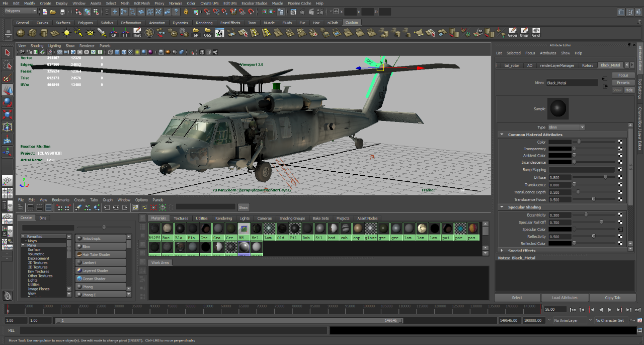Viewport: 644px width, 345px height.
Task: Click the Ungr shelf button
Action: point(524,33)
